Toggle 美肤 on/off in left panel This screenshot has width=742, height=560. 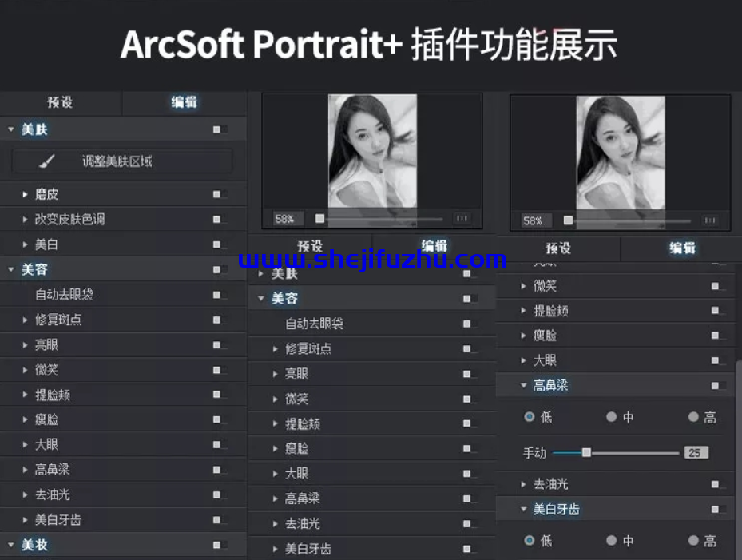click(220, 129)
